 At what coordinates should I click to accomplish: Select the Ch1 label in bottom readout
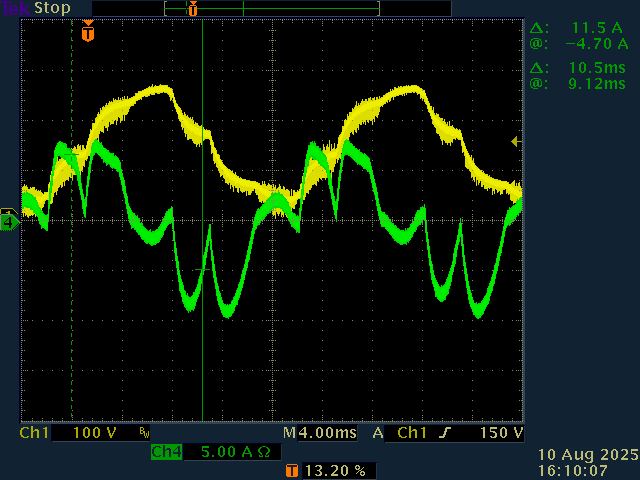click(x=35, y=434)
